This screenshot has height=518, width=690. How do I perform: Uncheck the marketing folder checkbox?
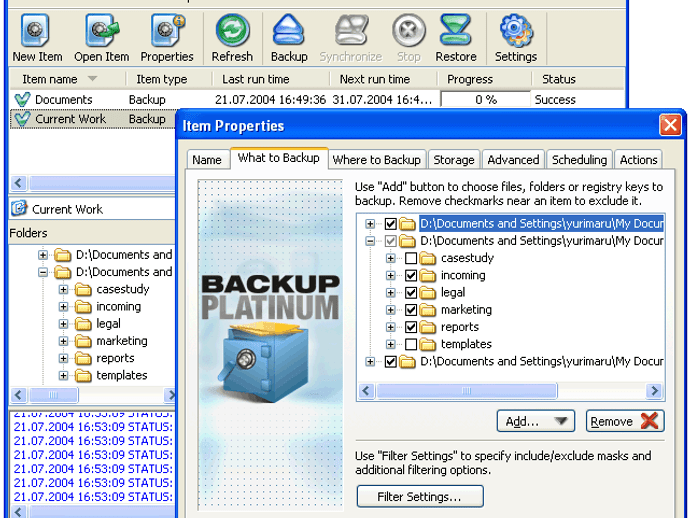point(411,309)
